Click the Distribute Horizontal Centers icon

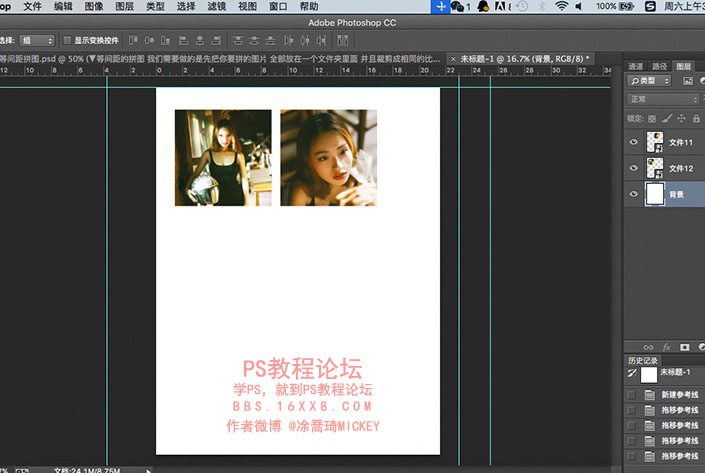coord(305,40)
